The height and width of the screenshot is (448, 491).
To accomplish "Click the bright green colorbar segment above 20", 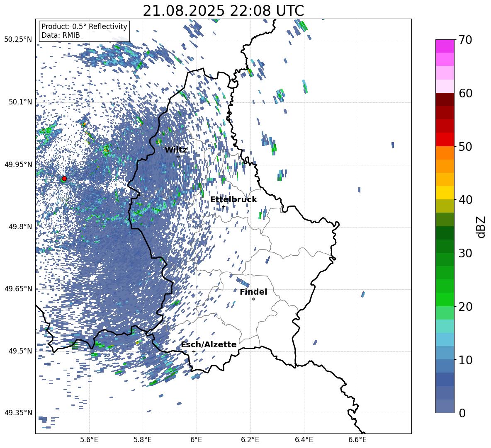I will coord(445,299).
